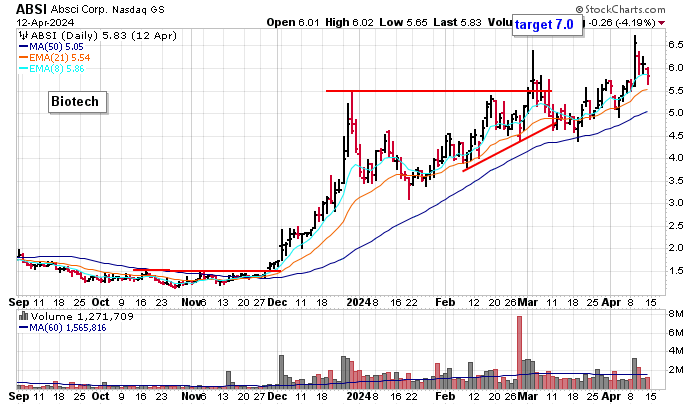Click the 'Absci Corp.' company name
This screenshot has height=405, width=700.
click(x=79, y=9)
